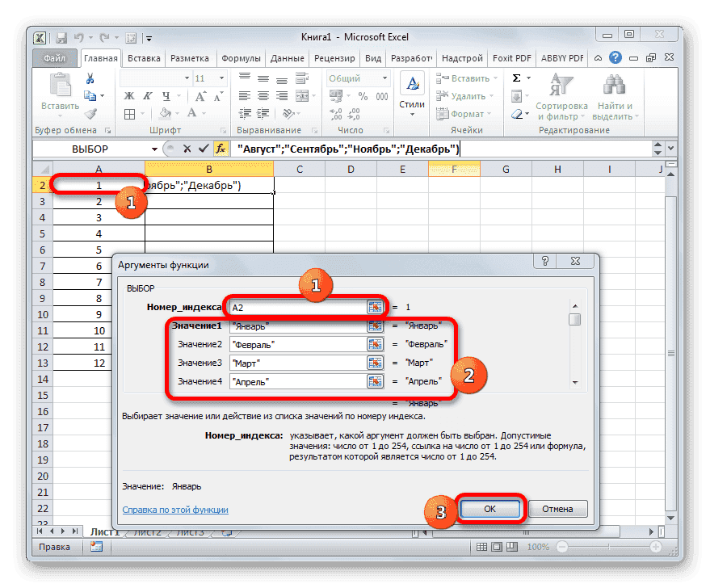Toggle underline with the Ч icon

click(167, 95)
